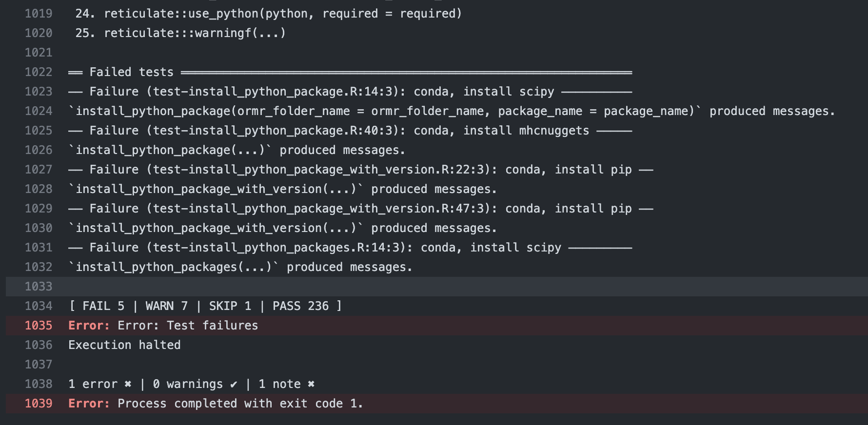The image size is (868, 425).
Task: Click the '1 error ✖' summary text
Action: pos(100,384)
